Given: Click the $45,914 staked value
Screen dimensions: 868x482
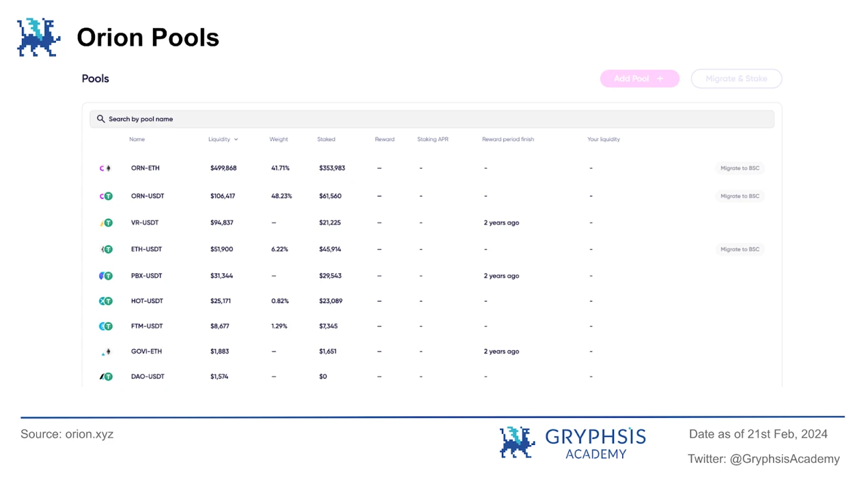Looking at the screenshot, I should [330, 249].
